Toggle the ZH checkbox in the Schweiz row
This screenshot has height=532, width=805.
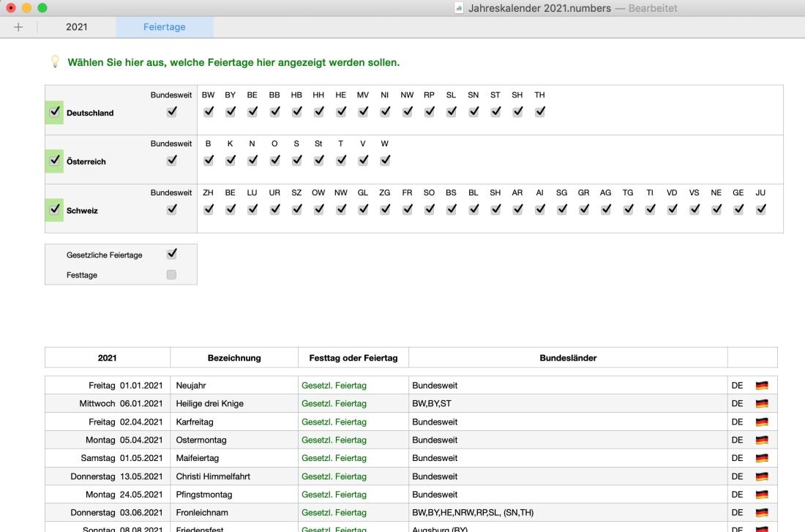coord(209,210)
